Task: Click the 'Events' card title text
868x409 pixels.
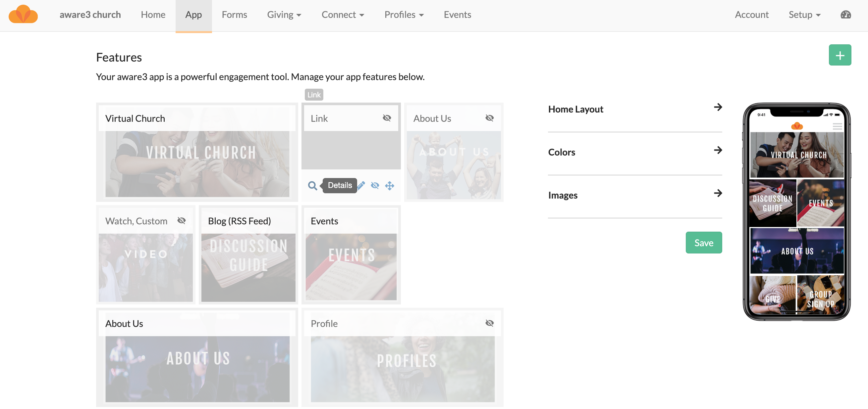Action: (x=324, y=221)
